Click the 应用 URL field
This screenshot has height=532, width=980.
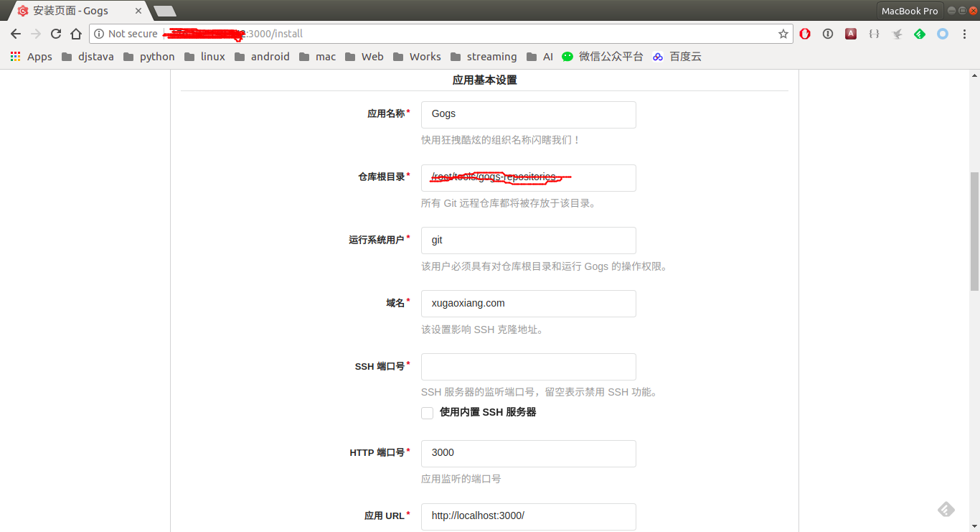point(529,517)
